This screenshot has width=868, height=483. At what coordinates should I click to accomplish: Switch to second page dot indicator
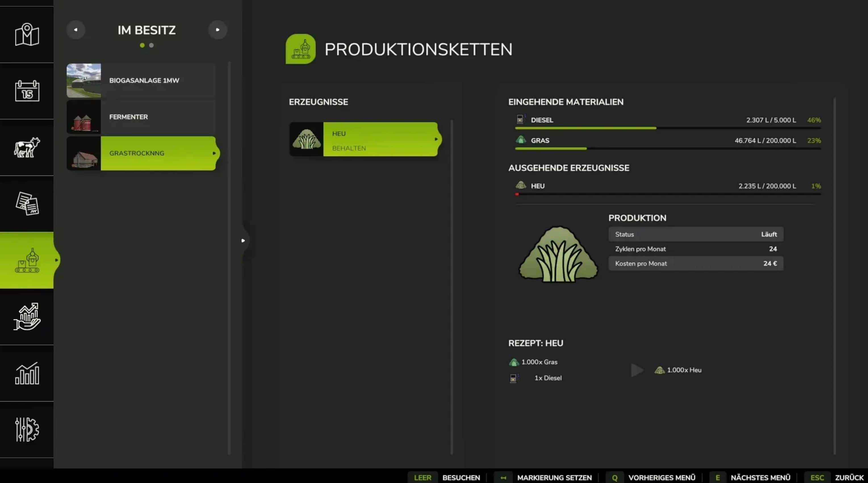151,45
